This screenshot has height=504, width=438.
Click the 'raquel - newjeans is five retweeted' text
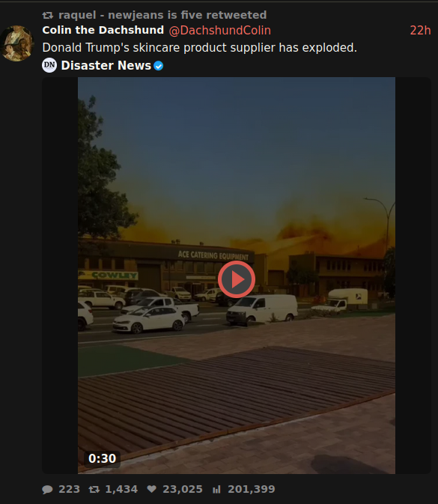[162, 15]
